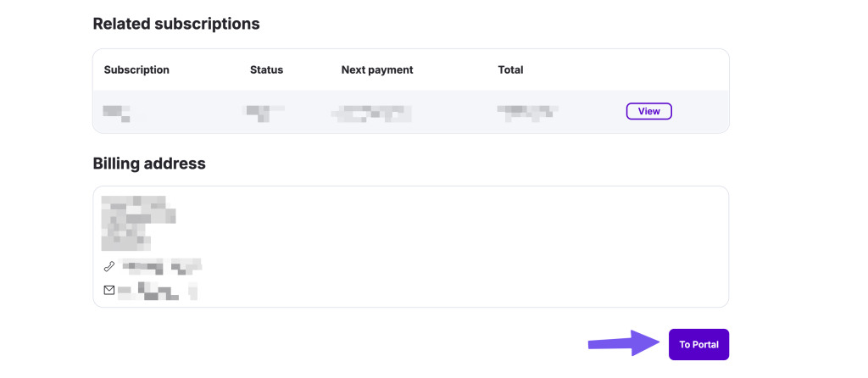Click the Total column header

(x=510, y=69)
